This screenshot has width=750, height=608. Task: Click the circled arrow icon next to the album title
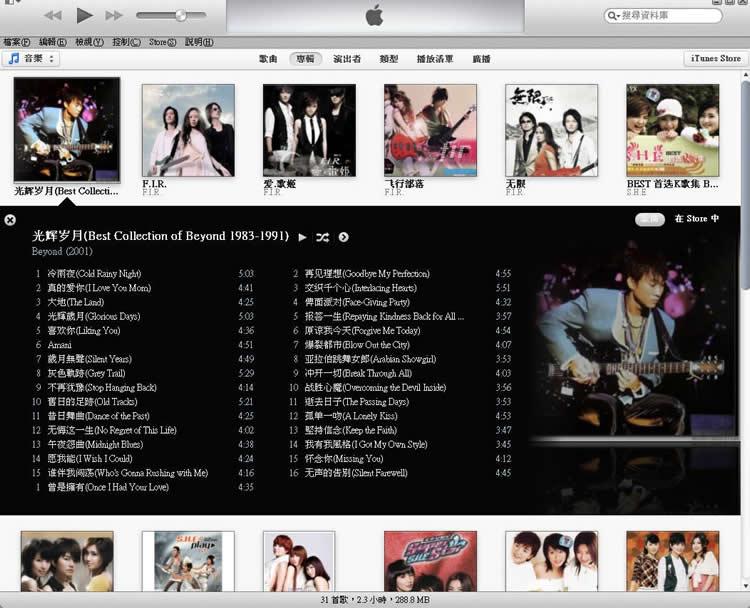[x=343, y=237]
